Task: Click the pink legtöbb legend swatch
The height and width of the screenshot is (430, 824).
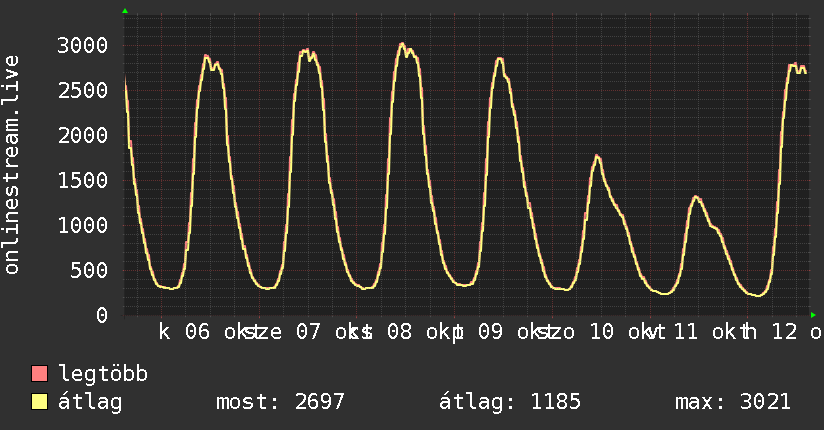Action: tap(39, 373)
